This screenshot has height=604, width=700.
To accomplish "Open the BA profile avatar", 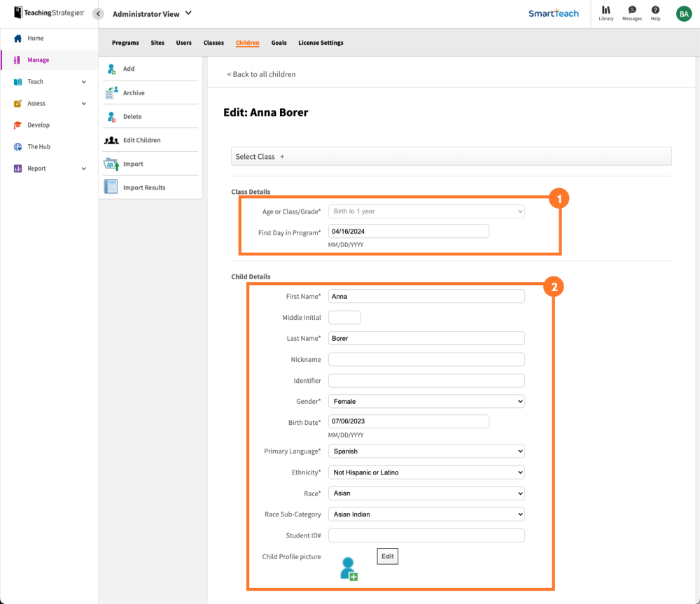I will (683, 13).
